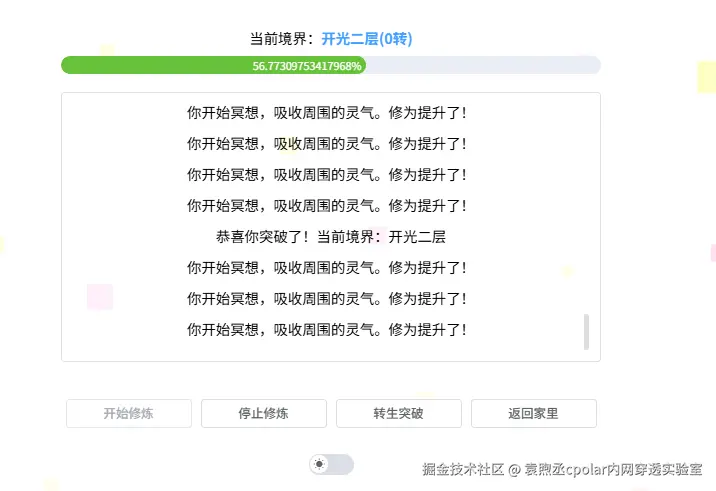Toggle the dark mode switch
Screen dimensions: 716x491
(x=332, y=464)
